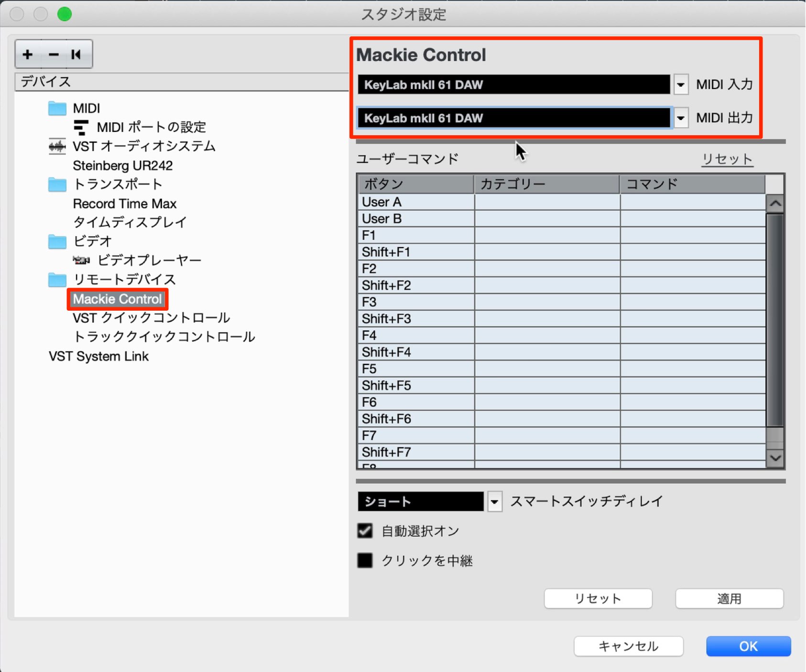The image size is (806, 672).
Task: Click the リセット link above user commands
Action: [727, 159]
